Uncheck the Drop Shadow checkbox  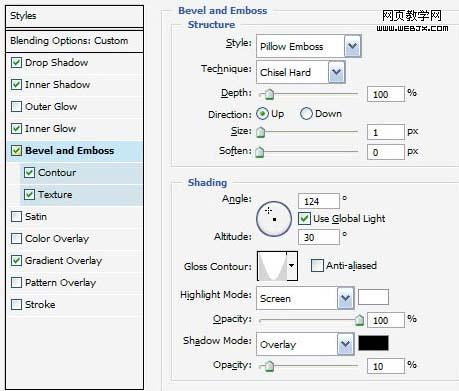tap(16, 63)
